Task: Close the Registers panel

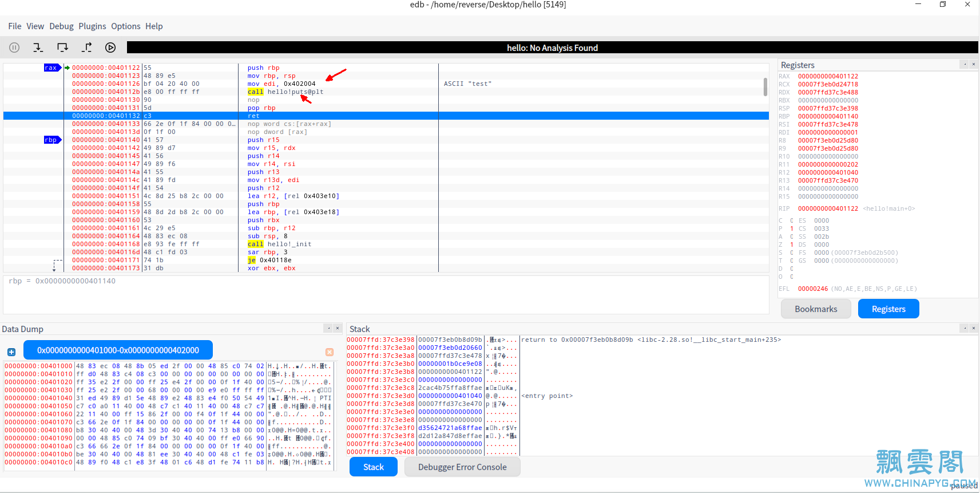Action: [x=974, y=64]
